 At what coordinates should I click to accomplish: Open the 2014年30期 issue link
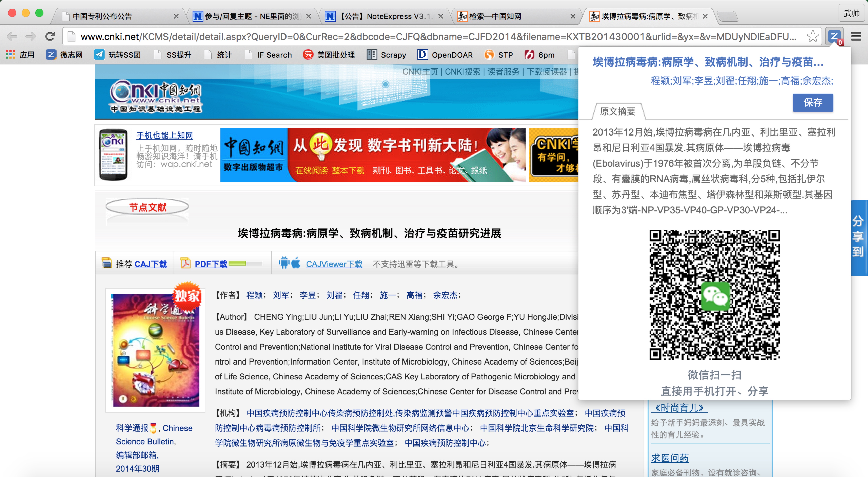137,469
